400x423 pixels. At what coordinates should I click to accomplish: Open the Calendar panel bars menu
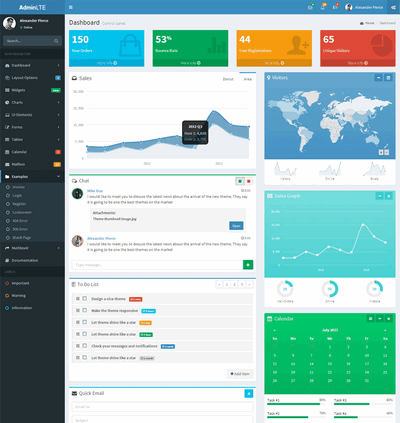(370, 319)
